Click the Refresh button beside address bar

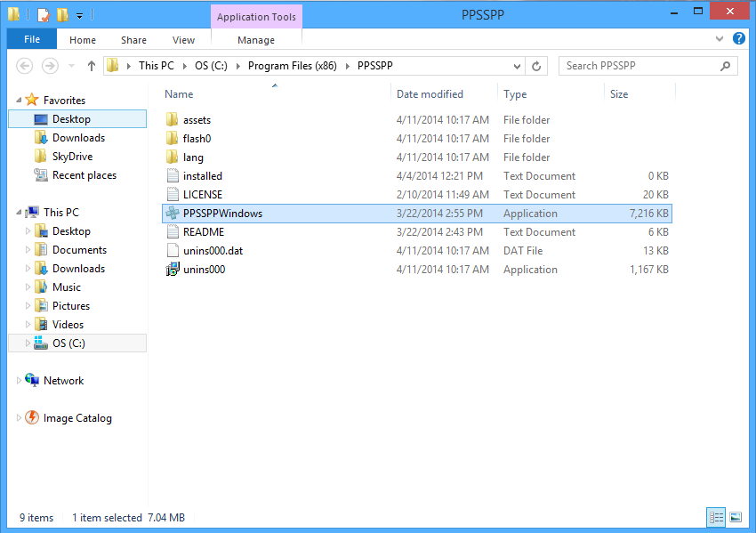(536, 66)
